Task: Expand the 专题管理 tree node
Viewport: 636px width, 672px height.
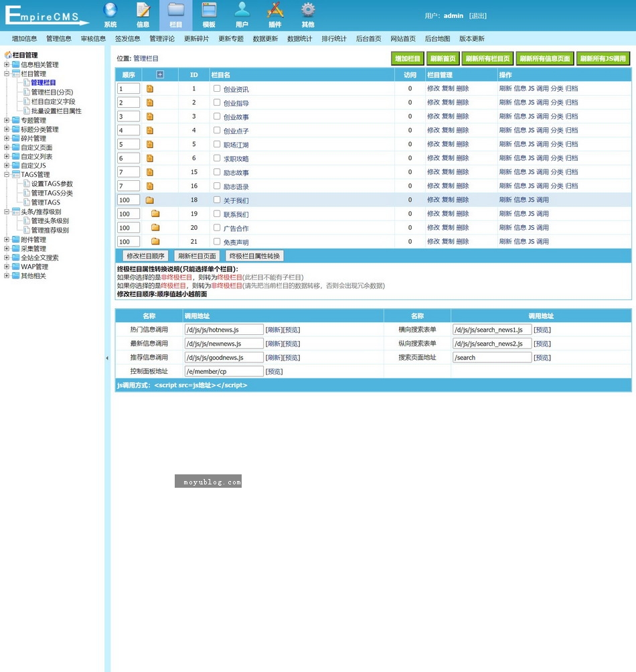Action: tap(7, 121)
